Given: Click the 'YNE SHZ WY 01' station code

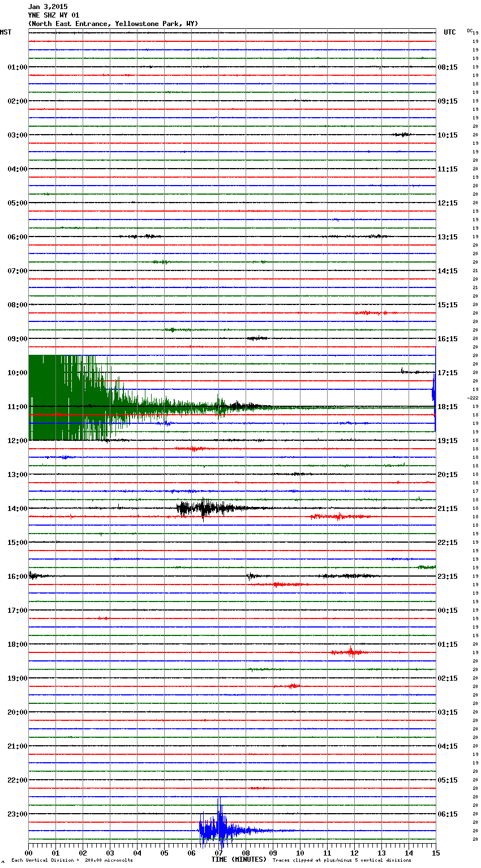Looking at the screenshot, I should (54, 15).
